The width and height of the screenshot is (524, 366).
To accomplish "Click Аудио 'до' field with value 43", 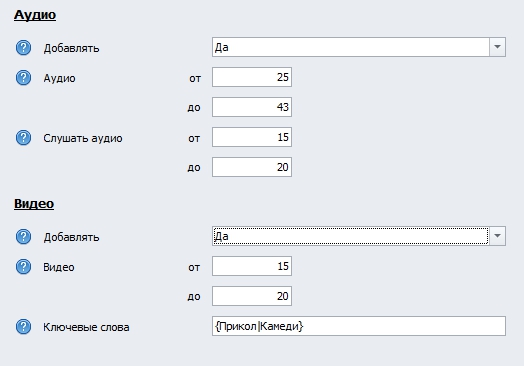I will (252, 107).
